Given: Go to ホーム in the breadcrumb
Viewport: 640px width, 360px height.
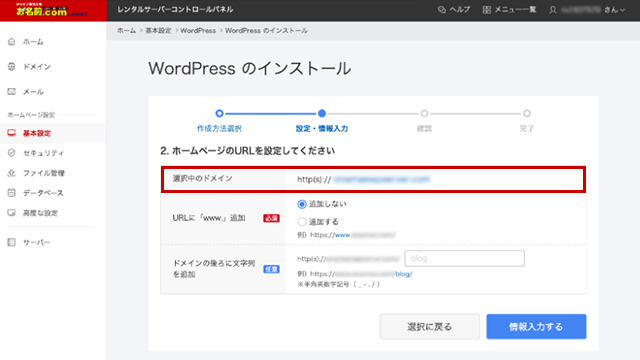Looking at the screenshot, I should tap(127, 31).
